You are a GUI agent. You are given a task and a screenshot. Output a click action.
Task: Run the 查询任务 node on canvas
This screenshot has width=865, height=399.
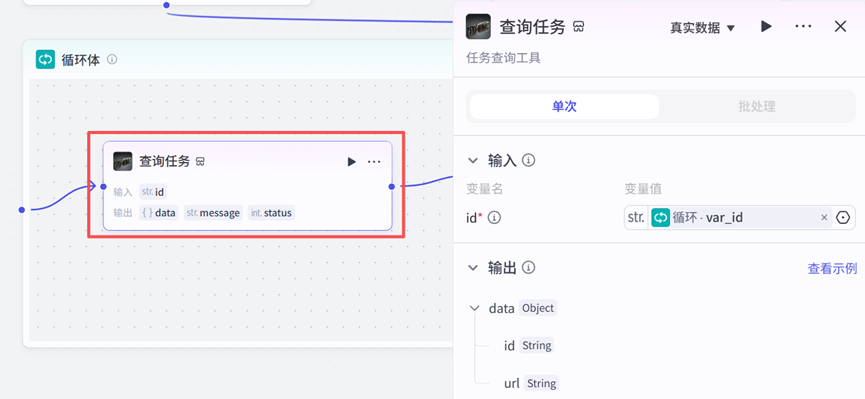point(351,162)
